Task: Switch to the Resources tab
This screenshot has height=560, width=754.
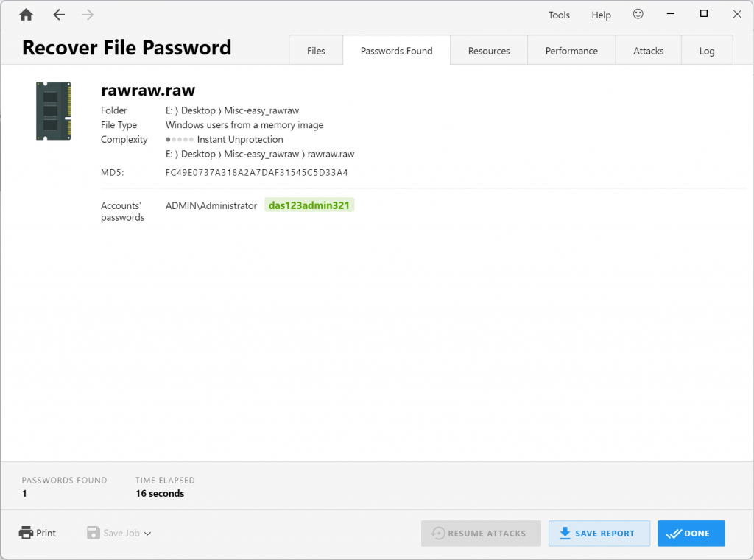Action: [x=489, y=51]
